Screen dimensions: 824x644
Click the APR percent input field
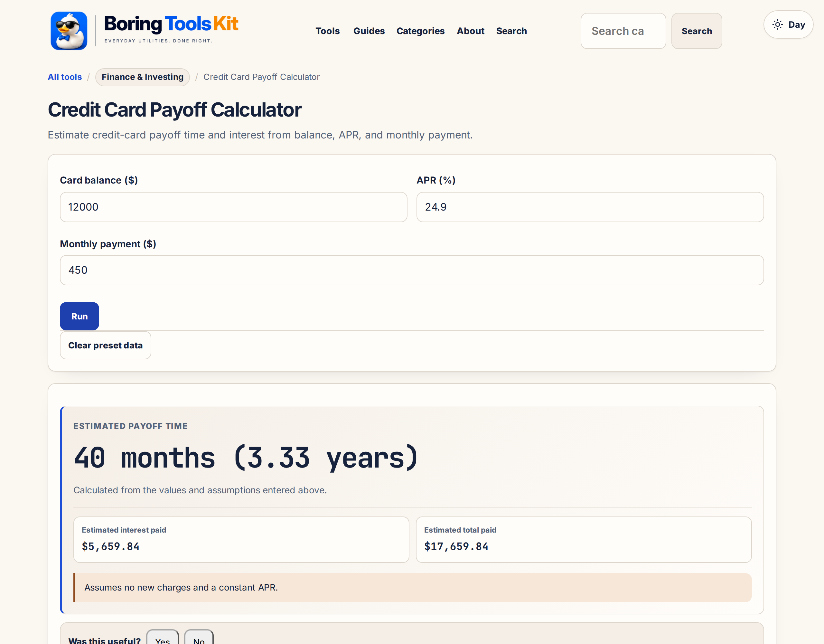tap(590, 207)
